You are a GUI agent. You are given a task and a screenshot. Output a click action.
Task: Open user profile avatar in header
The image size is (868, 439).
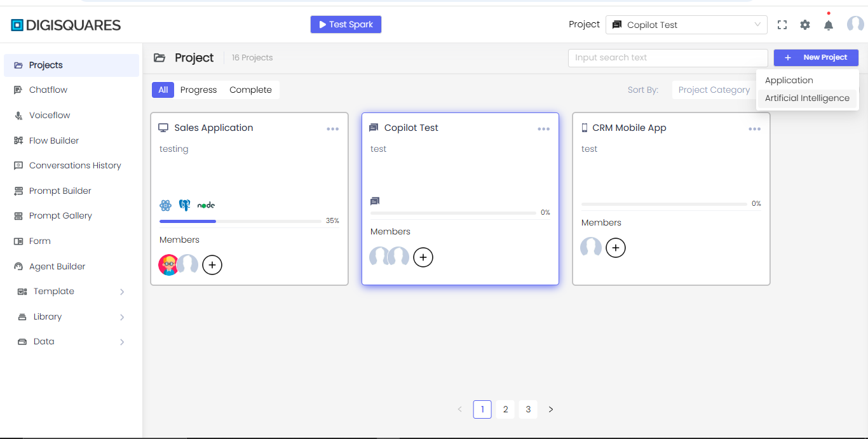point(855,24)
